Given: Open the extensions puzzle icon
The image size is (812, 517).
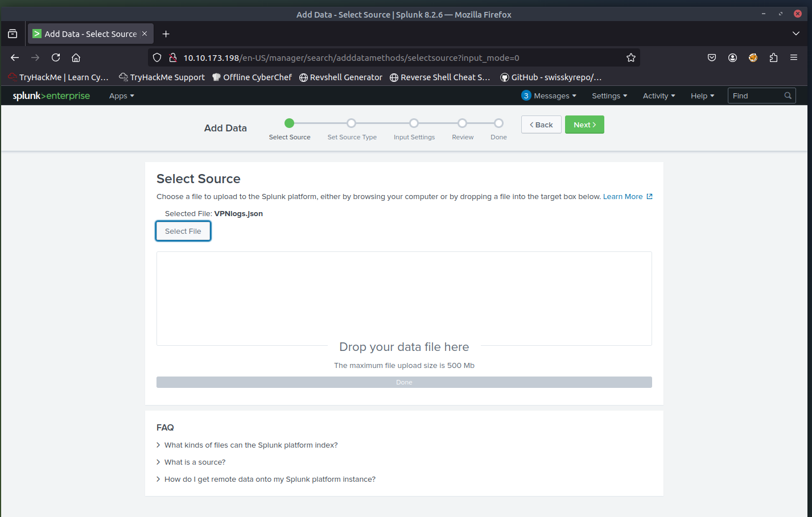Looking at the screenshot, I should (x=773, y=57).
